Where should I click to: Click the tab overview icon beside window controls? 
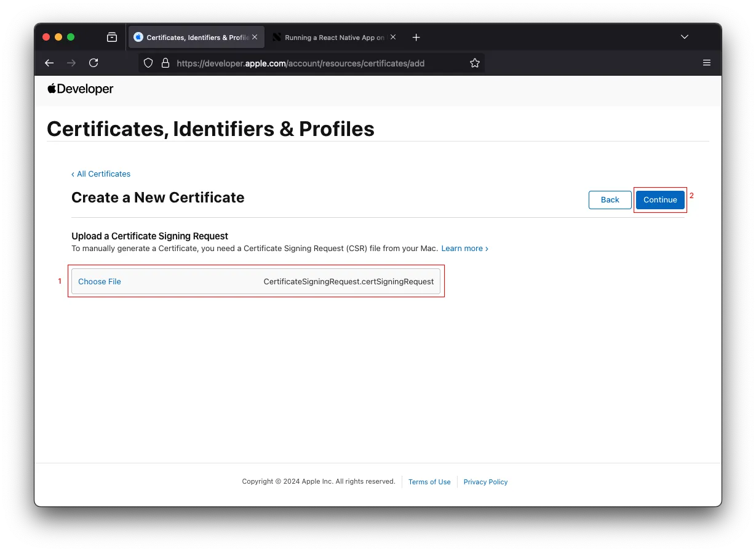pos(112,37)
